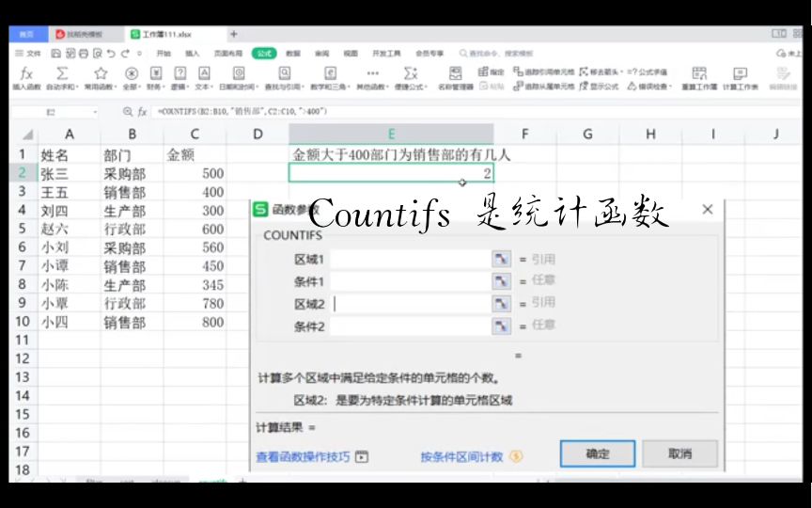Open the other functions (其他函数) ellipsis icon
The height and width of the screenshot is (508, 812).
(373, 73)
